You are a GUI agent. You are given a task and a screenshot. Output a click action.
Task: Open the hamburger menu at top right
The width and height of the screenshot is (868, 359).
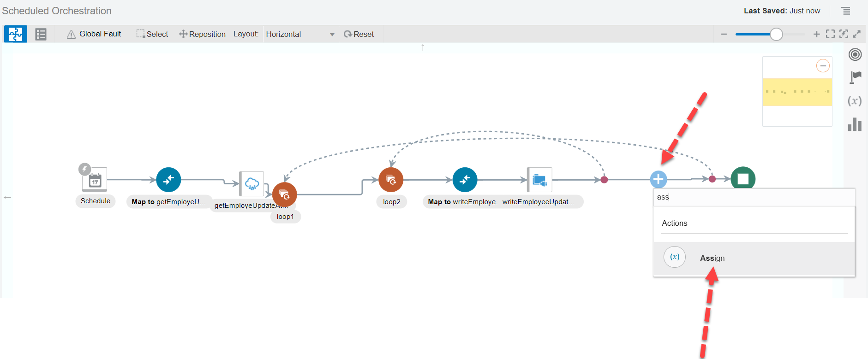[846, 11]
